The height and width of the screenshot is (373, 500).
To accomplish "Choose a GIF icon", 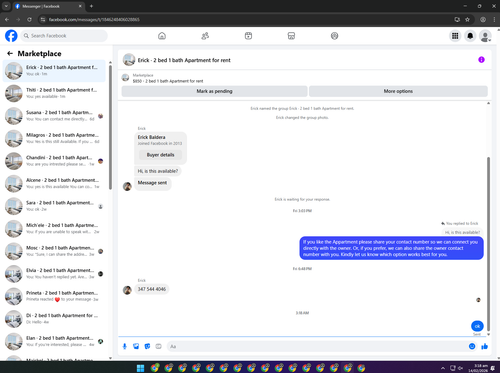I will point(159,346).
